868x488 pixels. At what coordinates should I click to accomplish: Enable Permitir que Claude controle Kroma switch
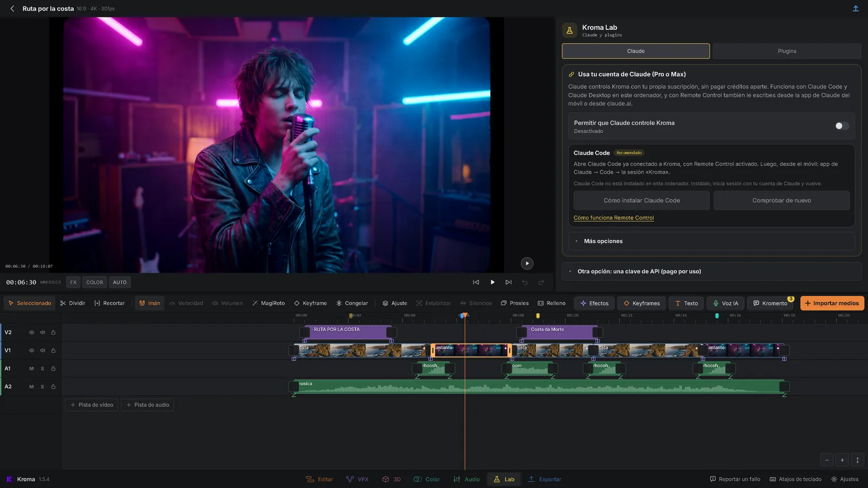(842, 126)
